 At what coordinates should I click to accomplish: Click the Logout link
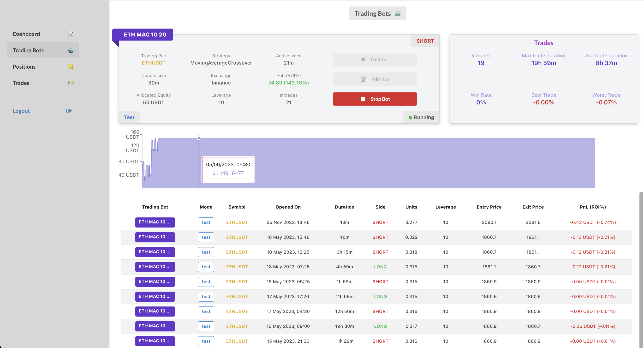[21, 111]
